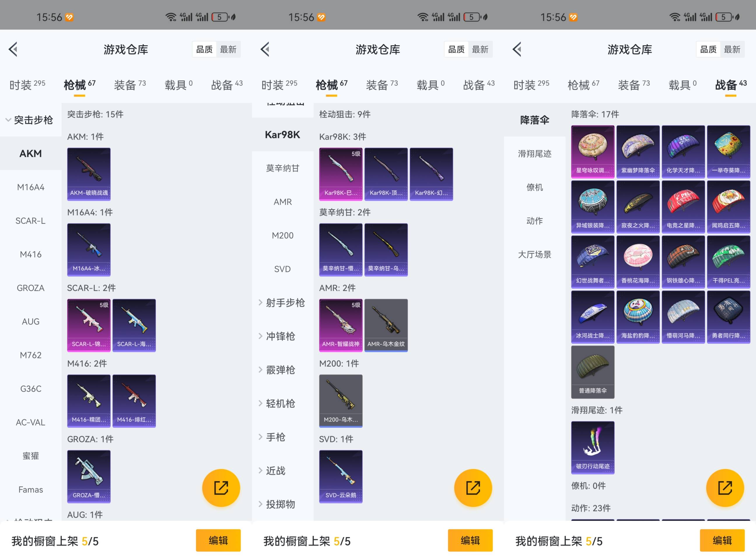Switch left screen sort to 品质
Viewport: 756px width, 560px height.
pyautogui.click(x=204, y=50)
